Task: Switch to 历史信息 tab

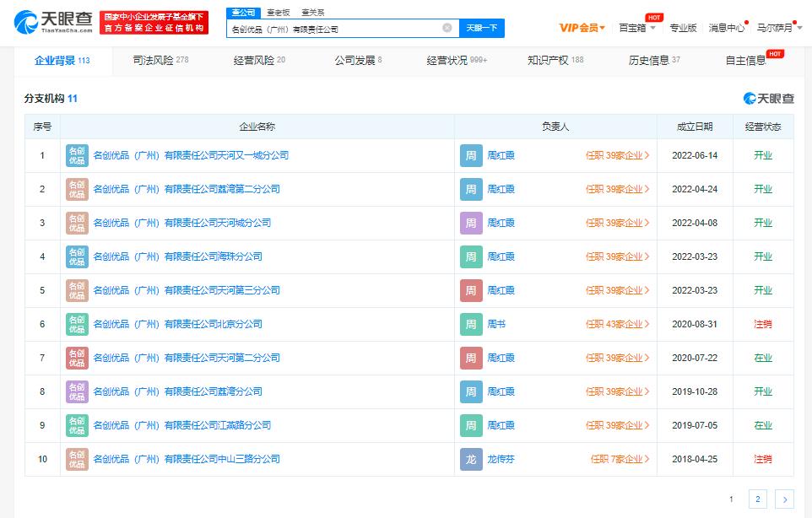Action: coord(654,61)
